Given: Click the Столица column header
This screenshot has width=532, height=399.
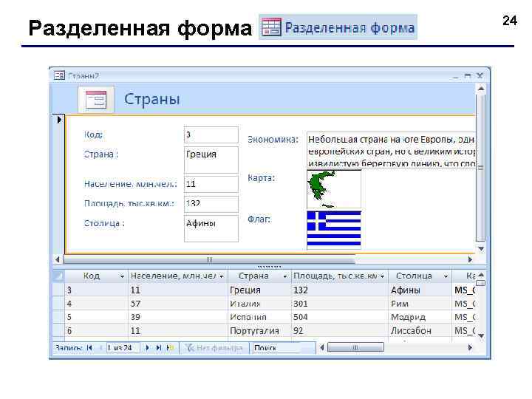Looking at the screenshot, I should [x=420, y=276].
